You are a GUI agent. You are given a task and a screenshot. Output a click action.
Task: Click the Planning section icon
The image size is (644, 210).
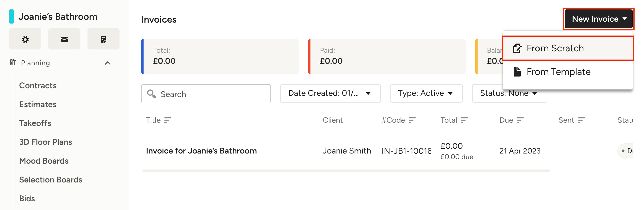(x=13, y=62)
